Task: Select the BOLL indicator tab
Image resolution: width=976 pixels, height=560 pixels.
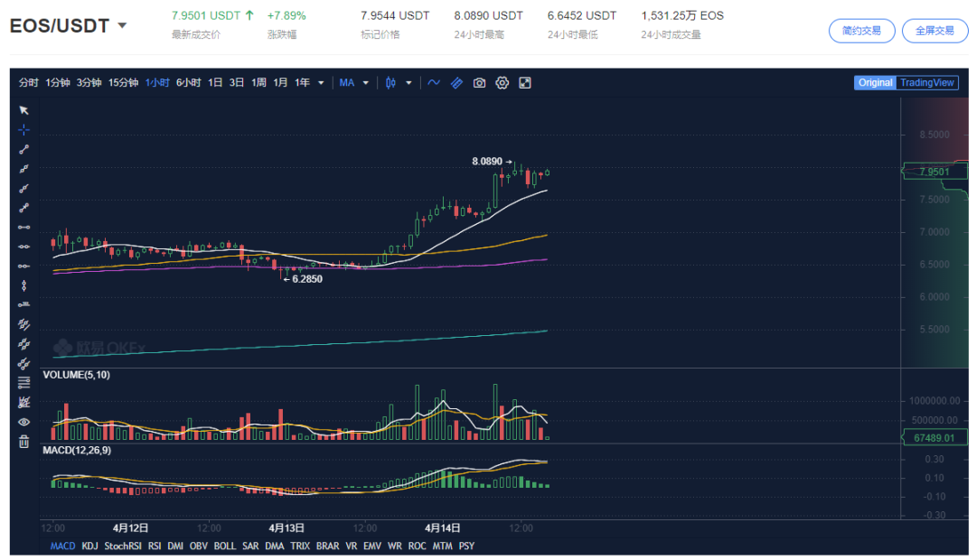Action: click(225, 546)
